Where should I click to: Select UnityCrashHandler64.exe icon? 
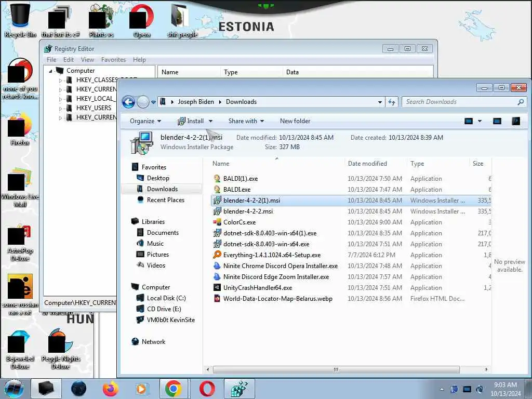(217, 288)
